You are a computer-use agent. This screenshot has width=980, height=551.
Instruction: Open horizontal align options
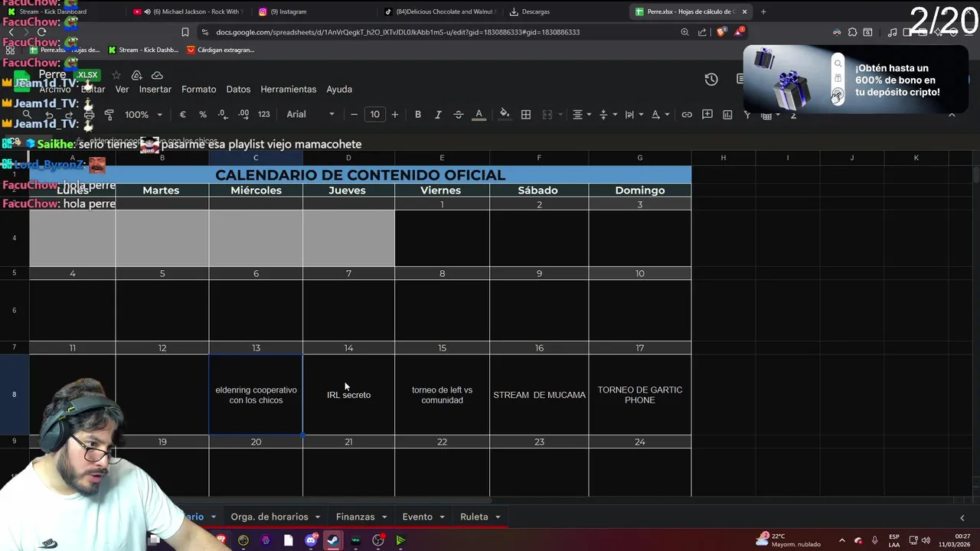pyautogui.click(x=581, y=114)
